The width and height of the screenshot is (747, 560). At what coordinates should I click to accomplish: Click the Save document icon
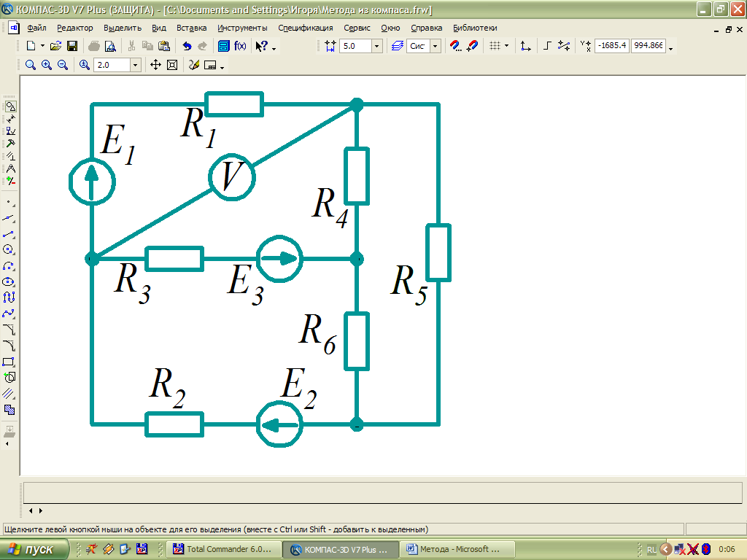click(72, 46)
